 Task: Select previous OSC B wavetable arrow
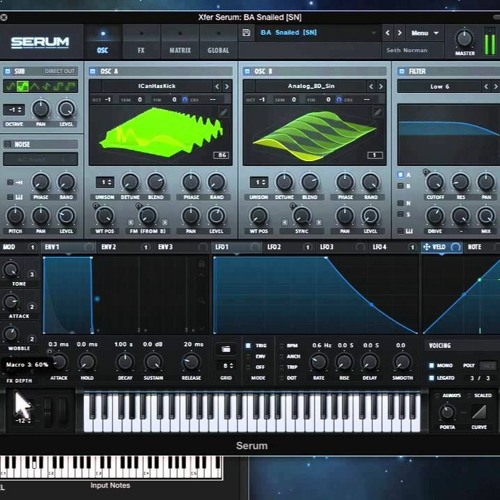pos(371,86)
